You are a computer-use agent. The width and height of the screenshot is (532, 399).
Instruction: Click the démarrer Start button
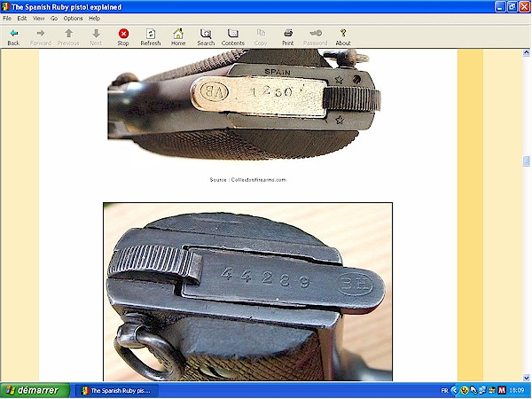33,390
